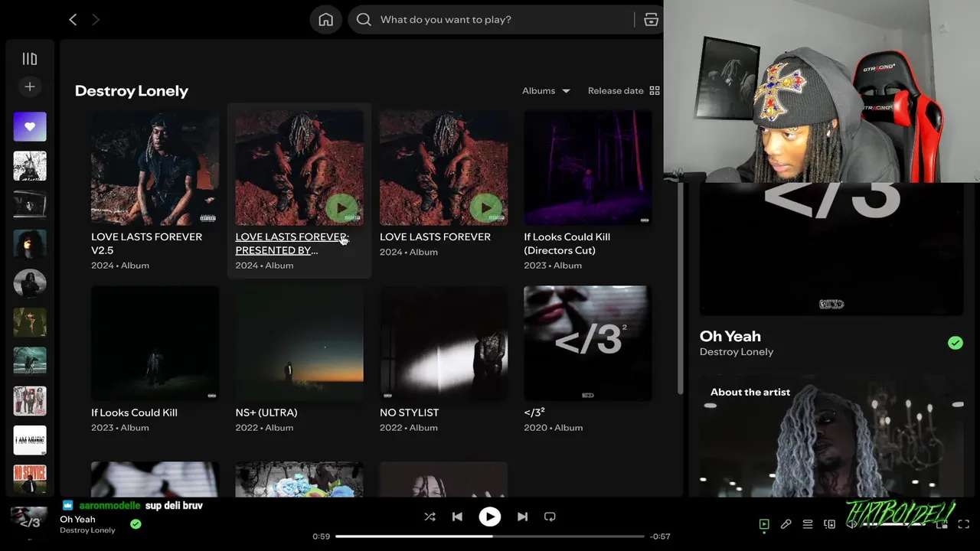Open LOVE LASTS FOREVER V2.5 album cover

point(155,168)
